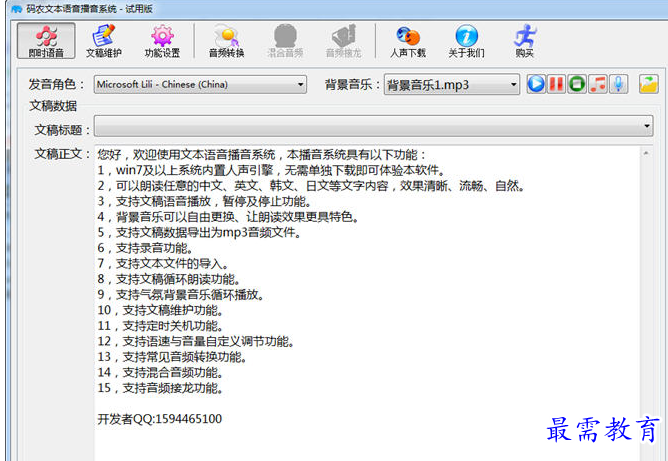Click the line '开发者QQ:1594465100'
The height and width of the screenshot is (461, 668).
click(159, 419)
